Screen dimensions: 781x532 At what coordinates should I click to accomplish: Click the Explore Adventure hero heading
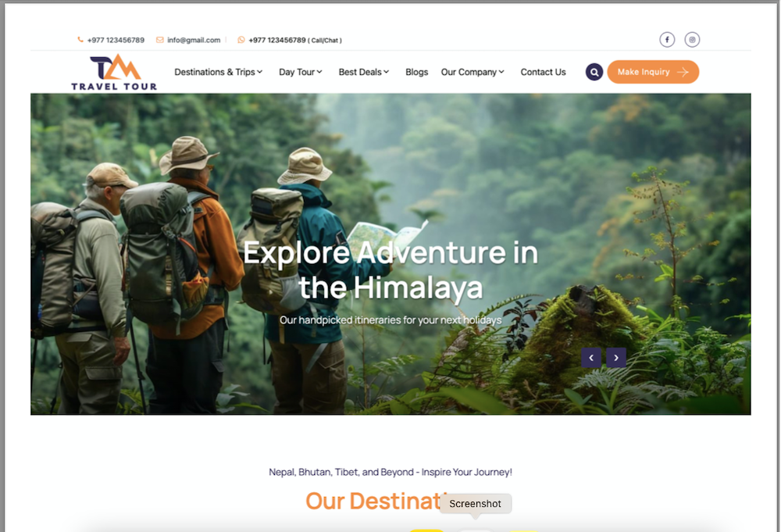[390, 270]
